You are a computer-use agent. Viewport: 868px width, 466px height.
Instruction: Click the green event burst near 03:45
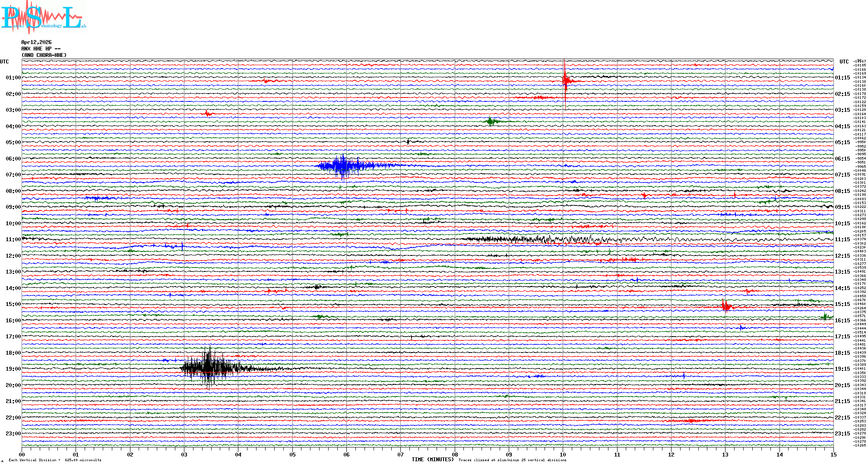(x=491, y=121)
